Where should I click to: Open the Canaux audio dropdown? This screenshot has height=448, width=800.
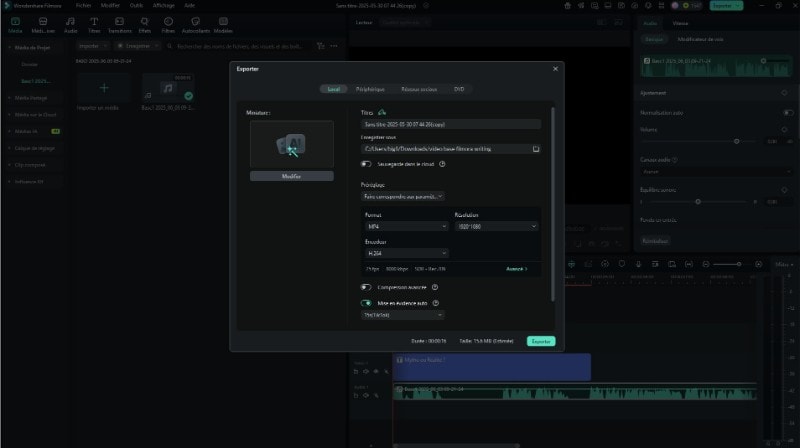click(716, 172)
